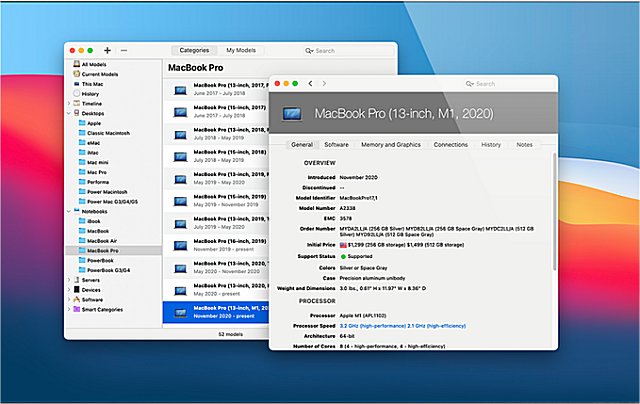Select the MacBook Pro sidebar folder
The width and height of the screenshot is (640, 404).
[98, 250]
